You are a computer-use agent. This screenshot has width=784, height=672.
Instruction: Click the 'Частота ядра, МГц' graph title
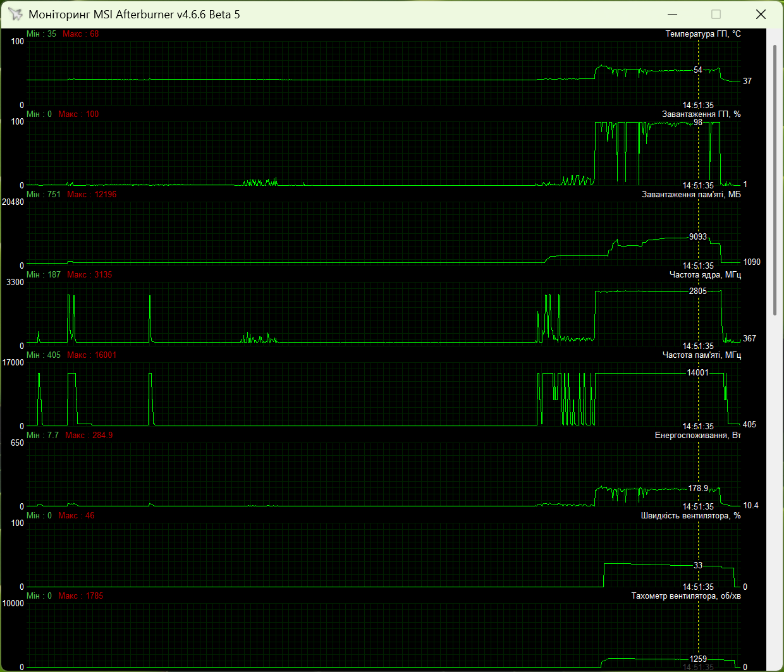(705, 275)
